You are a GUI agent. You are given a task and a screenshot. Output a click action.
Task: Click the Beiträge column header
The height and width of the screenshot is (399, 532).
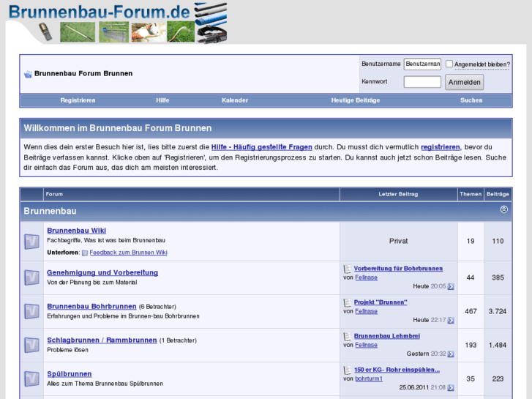498,194
